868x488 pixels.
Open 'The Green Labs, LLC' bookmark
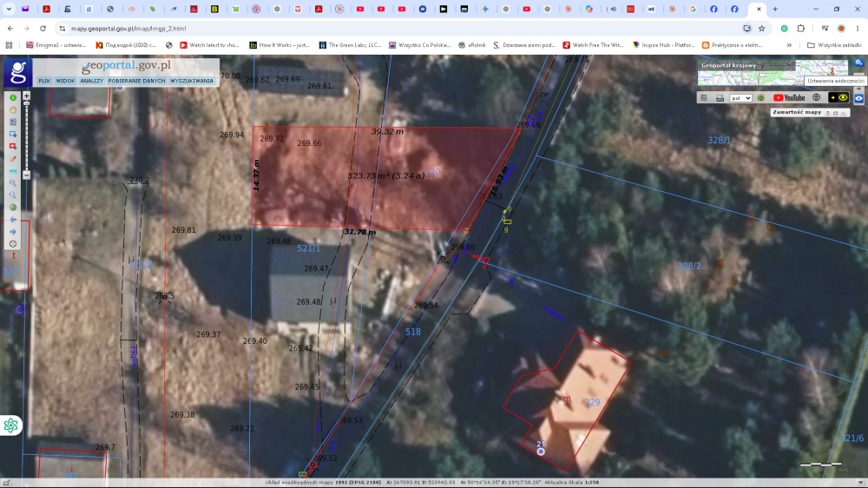pos(350,45)
